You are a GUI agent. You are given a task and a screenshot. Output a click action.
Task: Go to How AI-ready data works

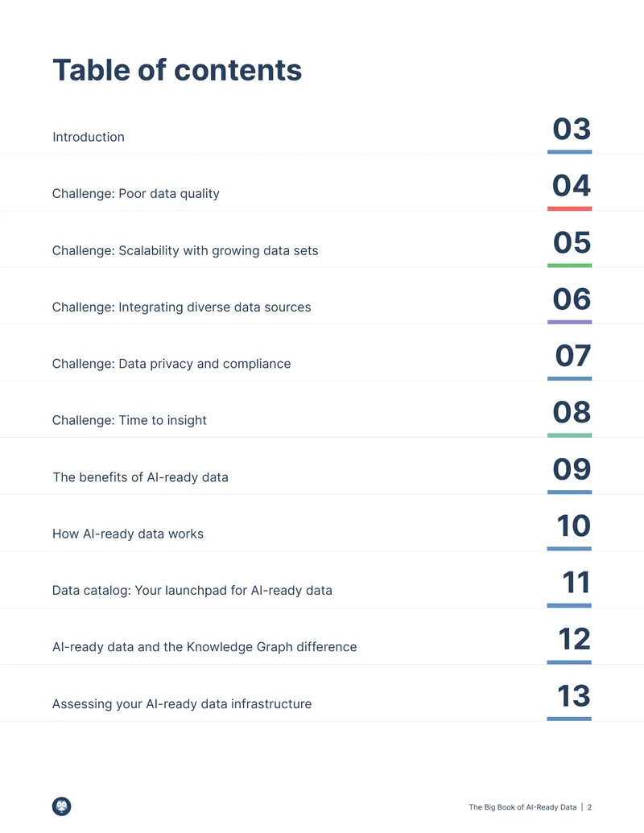127,534
